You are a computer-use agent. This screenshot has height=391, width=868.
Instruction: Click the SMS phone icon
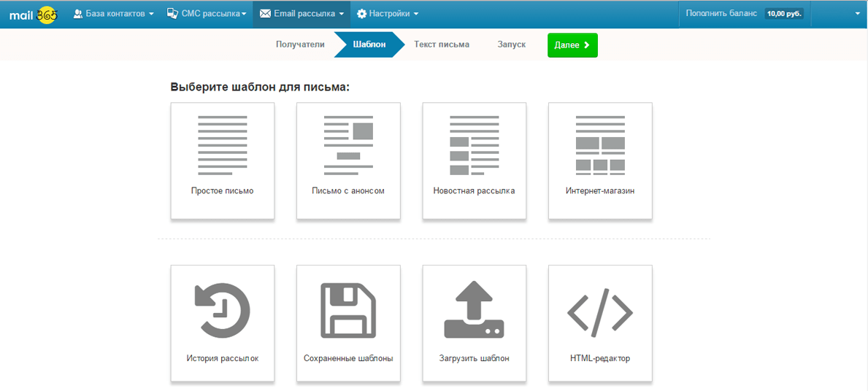click(x=172, y=14)
